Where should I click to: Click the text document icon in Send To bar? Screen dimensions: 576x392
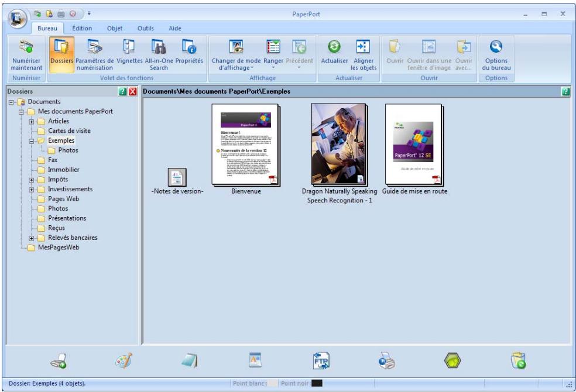pyautogui.click(x=255, y=360)
